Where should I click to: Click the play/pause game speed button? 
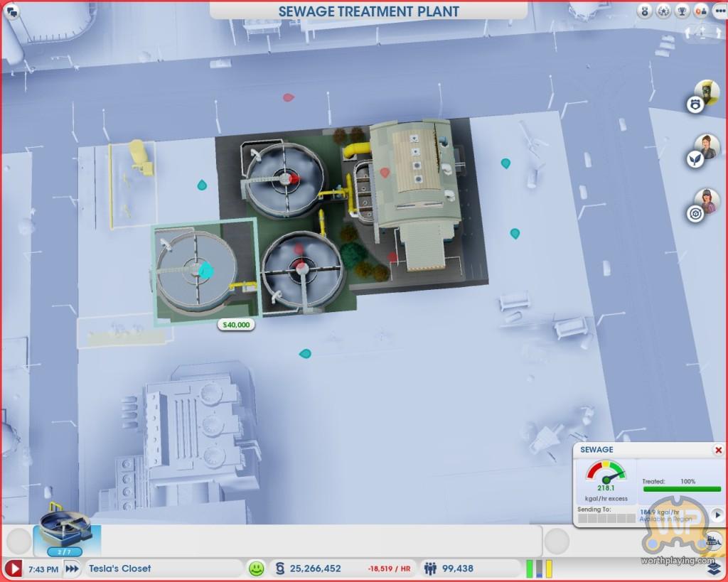point(14,568)
